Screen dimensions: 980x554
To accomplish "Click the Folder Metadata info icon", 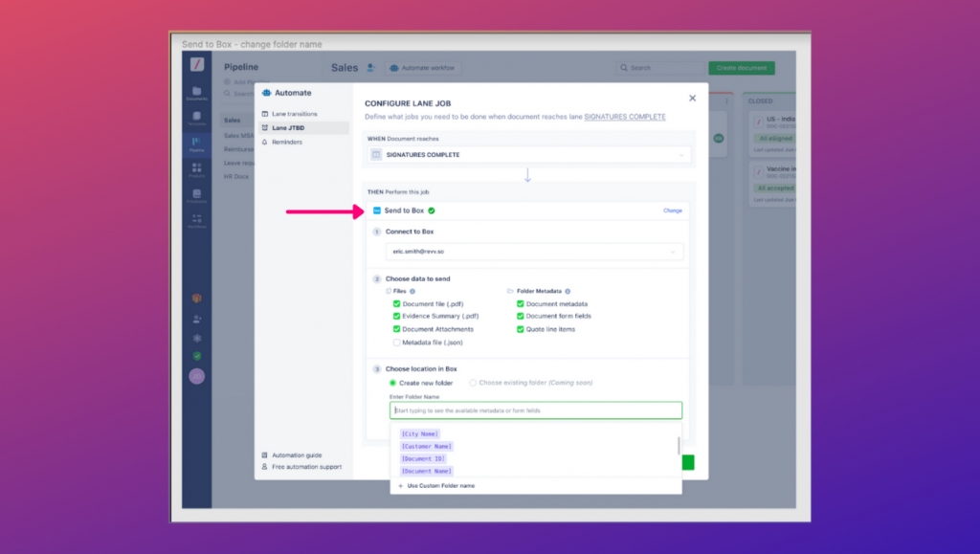I will (x=568, y=291).
